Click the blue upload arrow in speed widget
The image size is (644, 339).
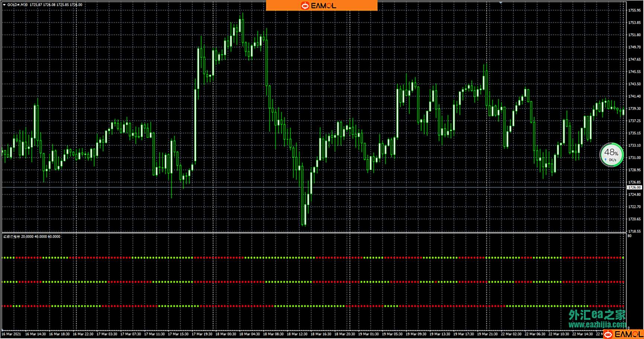(605, 160)
